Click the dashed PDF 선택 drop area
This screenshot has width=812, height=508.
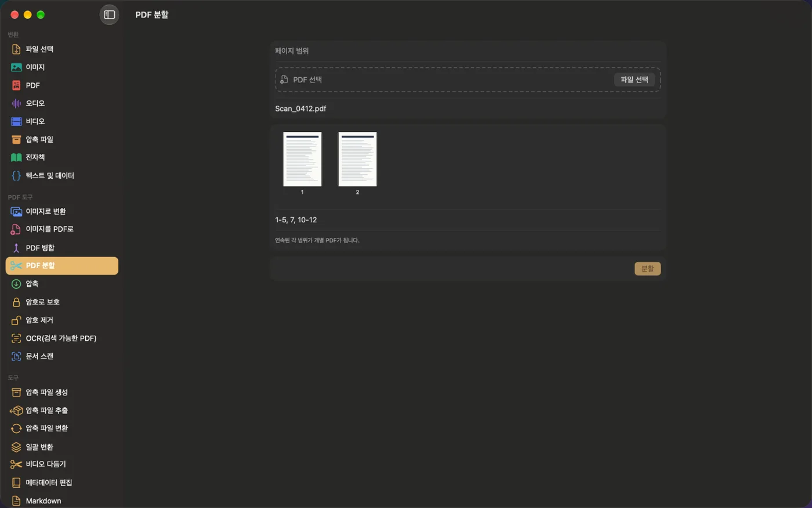(467, 80)
